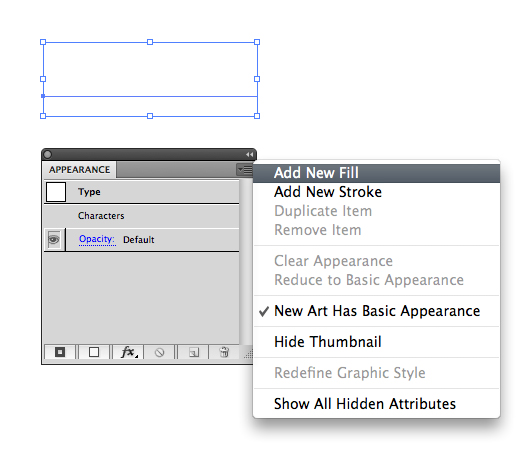Select the Characters row in the panel
The width and height of the screenshot is (527, 458).
pos(141,216)
